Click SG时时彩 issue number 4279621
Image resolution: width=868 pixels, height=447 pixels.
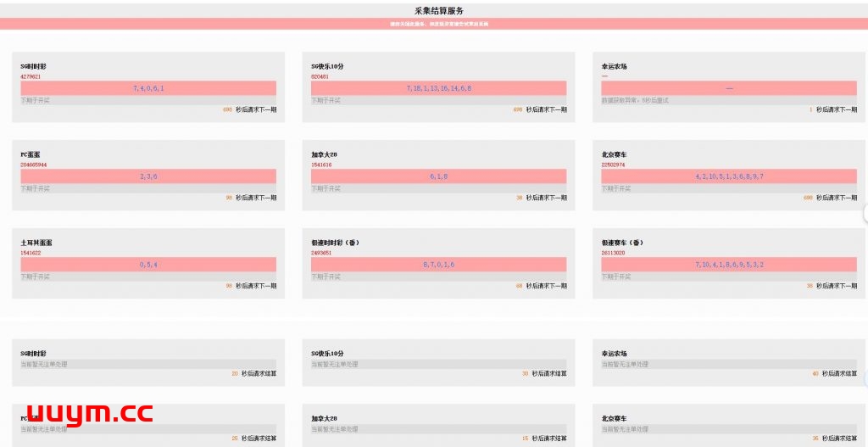31,76
